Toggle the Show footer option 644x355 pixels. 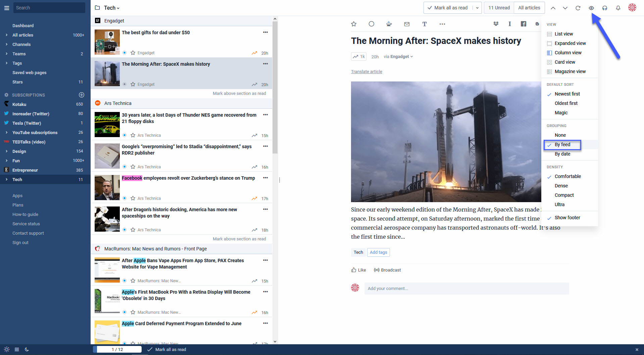pos(567,218)
